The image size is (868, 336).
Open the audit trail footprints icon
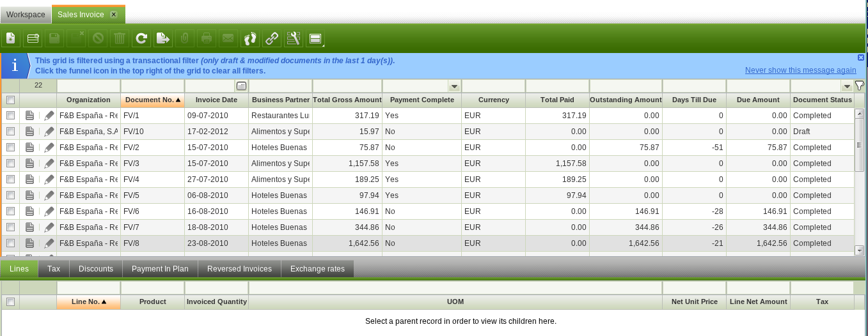coord(250,39)
